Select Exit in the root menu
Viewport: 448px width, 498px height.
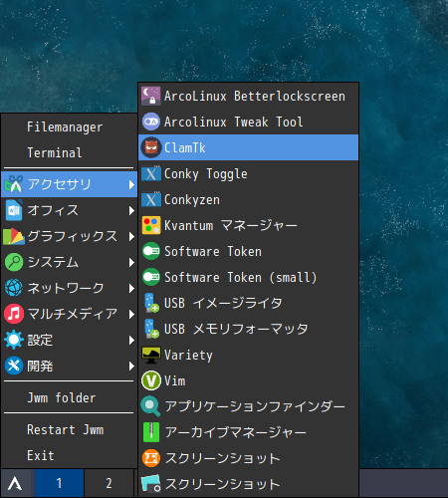click(x=69, y=455)
